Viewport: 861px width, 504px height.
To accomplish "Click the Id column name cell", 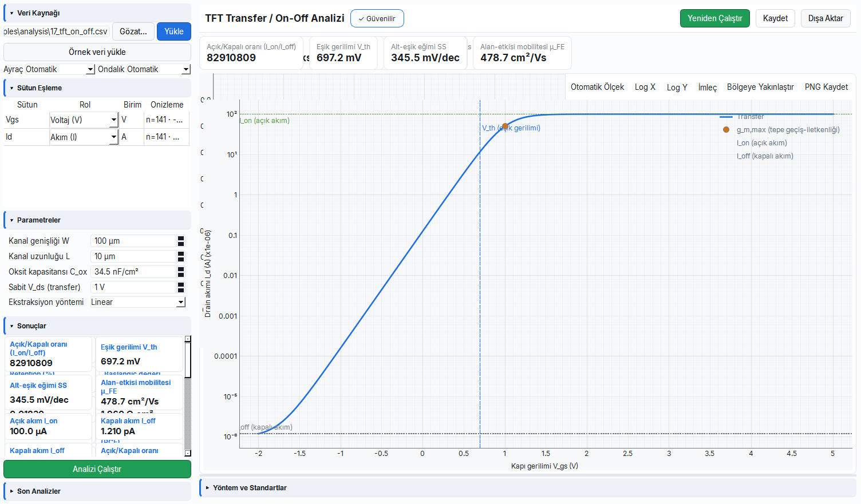I will (26, 137).
